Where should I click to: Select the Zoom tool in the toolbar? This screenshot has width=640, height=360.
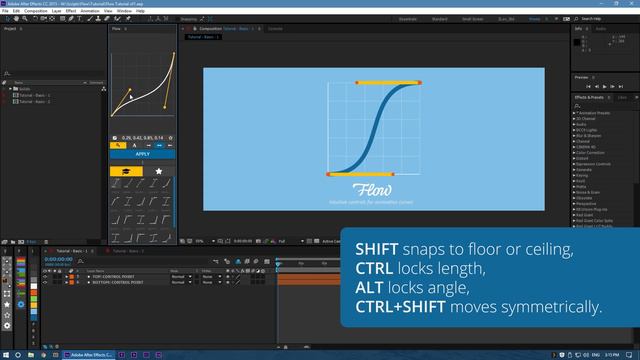coord(25,19)
